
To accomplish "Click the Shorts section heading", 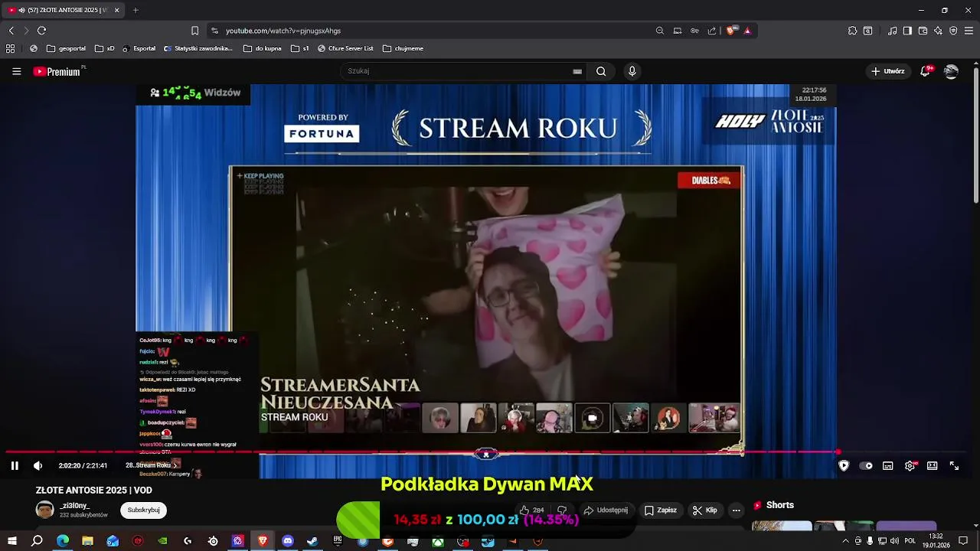I will (x=780, y=505).
